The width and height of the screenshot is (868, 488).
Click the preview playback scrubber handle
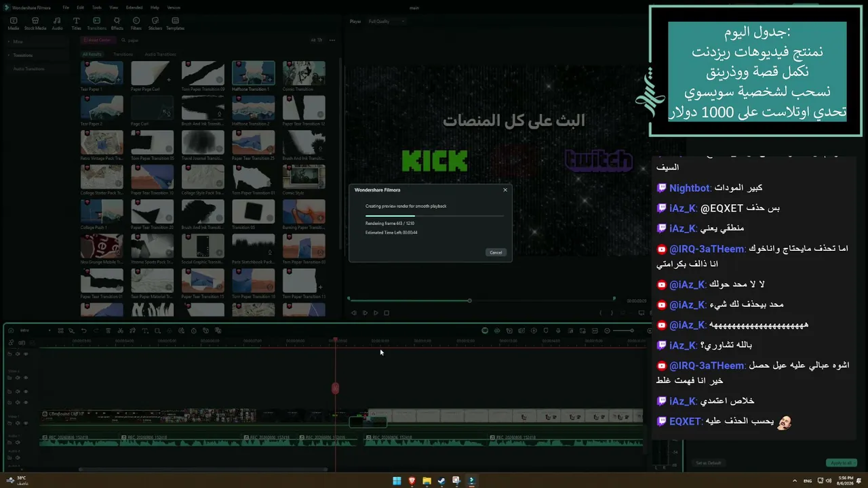point(469,300)
